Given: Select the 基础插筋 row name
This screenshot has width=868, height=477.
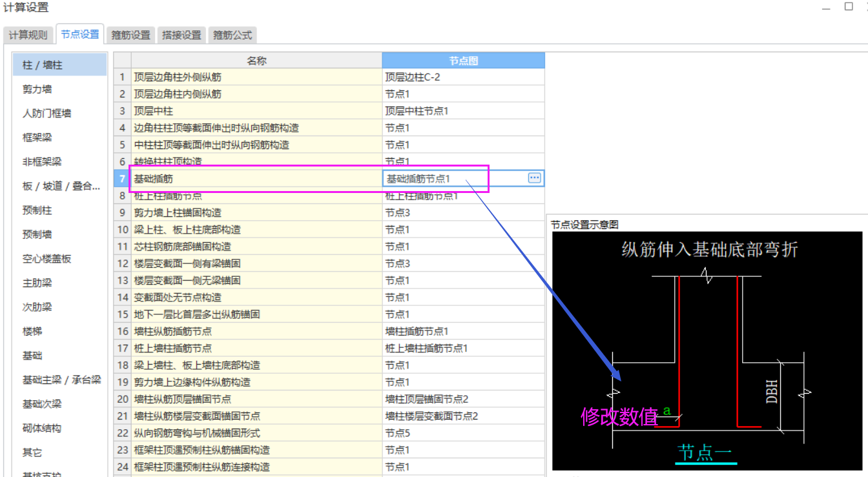Looking at the screenshot, I should (257, 178).
